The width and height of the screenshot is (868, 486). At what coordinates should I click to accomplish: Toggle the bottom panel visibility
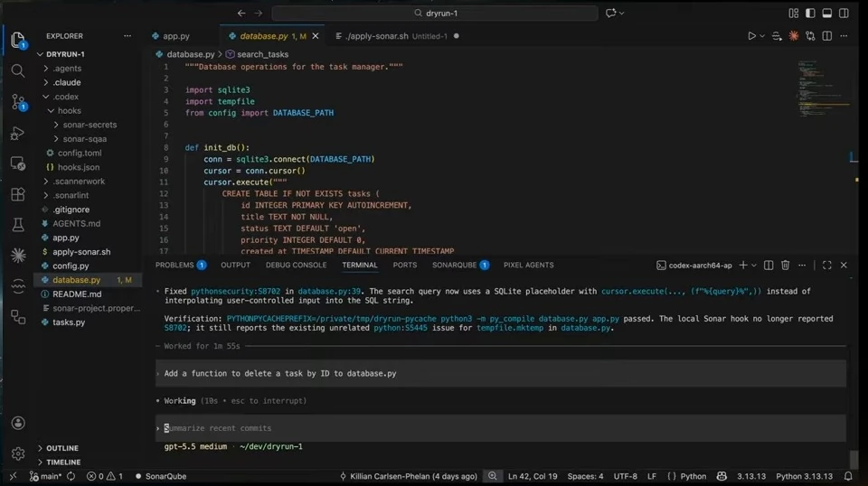pos(826,13)
